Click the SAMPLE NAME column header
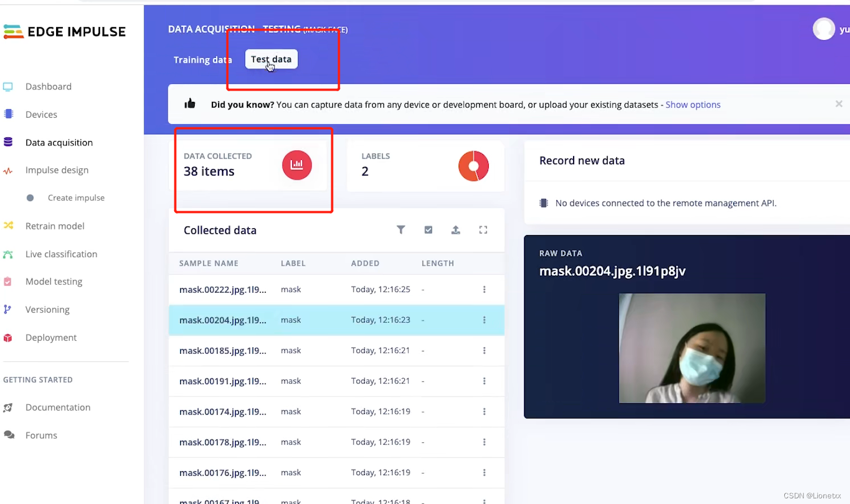 point(209,263)
